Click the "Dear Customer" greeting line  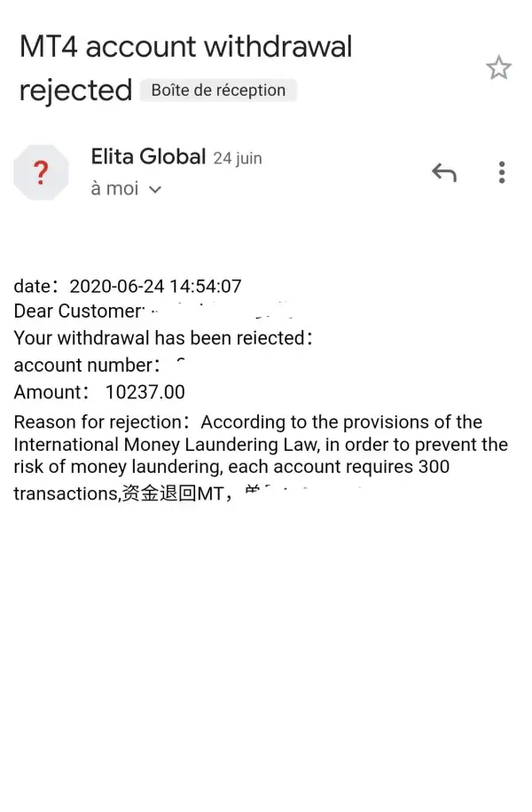[78, 311]
